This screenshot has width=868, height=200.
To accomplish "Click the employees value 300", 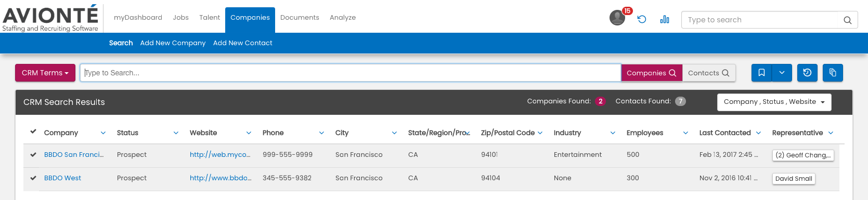I will (x=633, y=178).
